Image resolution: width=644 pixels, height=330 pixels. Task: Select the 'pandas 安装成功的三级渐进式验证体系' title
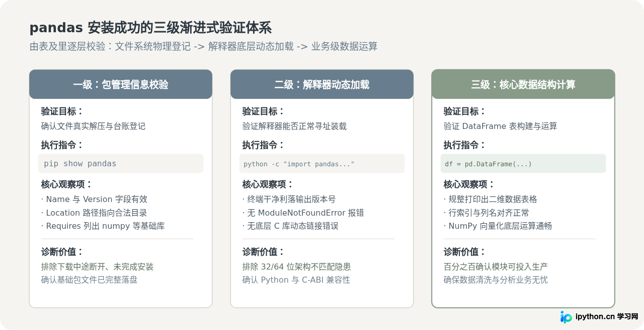[x=150, y=27]
